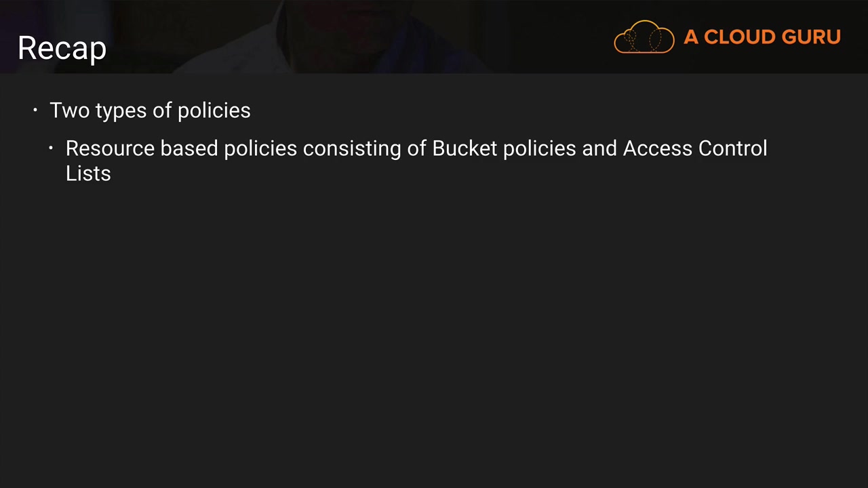Click the phrase "Access Control"

pyautogui.click(x=694, y=148)
